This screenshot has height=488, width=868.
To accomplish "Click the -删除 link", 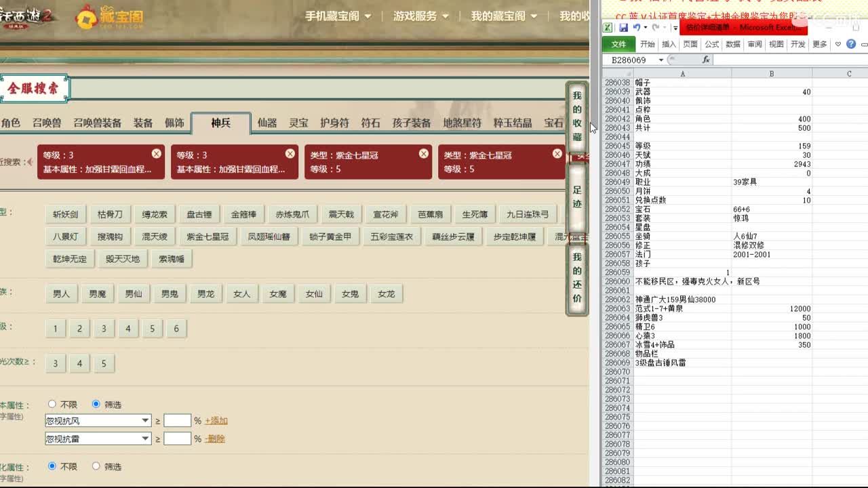I will click(214, 439).
